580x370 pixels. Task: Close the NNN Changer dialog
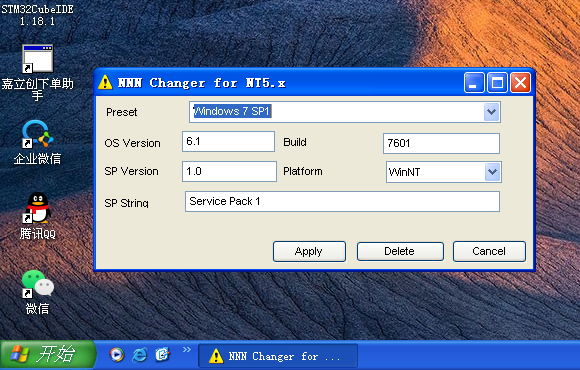[x=520, y=82]
